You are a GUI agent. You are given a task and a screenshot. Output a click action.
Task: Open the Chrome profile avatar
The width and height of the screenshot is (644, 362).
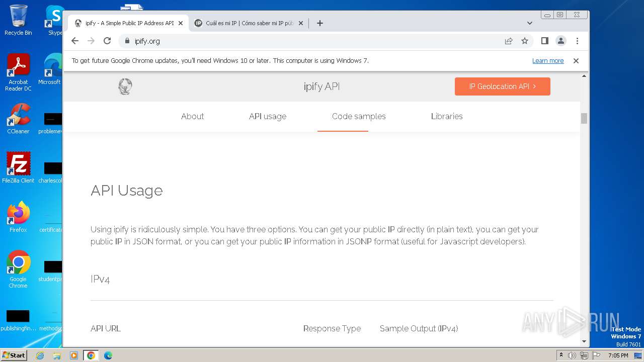tap(561, 41)
